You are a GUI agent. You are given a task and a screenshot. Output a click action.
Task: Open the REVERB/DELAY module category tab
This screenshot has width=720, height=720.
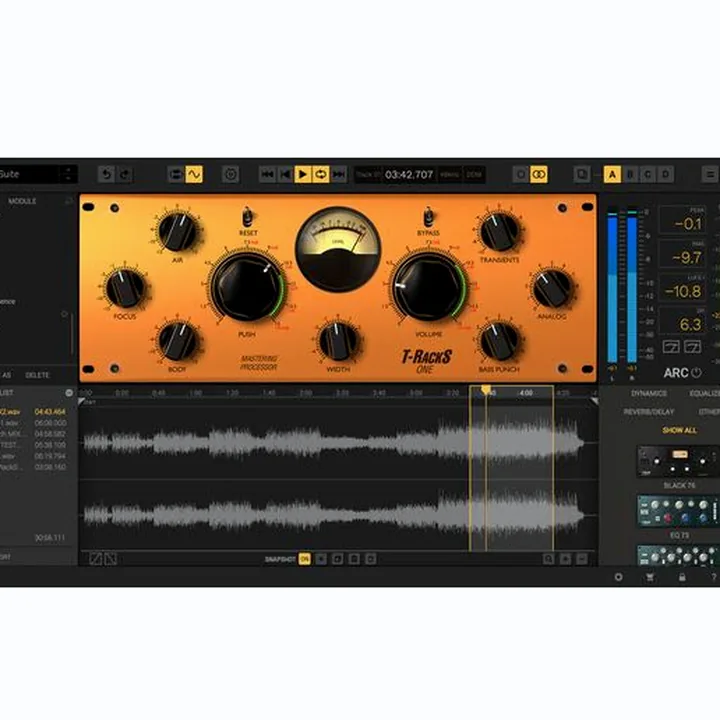point(649,412)
